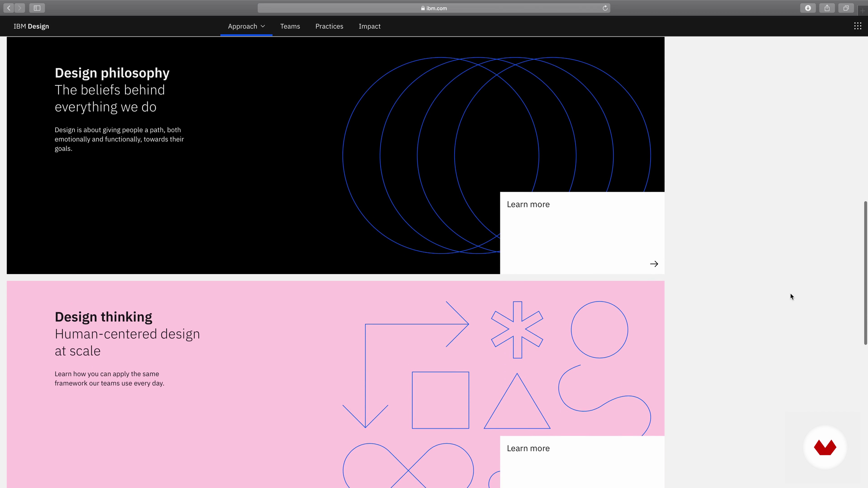Image resolution: width=868 pixels, height=488 pixels.
Task: Click the overlapping blue circles illustration
Action: tap(496, 155)
